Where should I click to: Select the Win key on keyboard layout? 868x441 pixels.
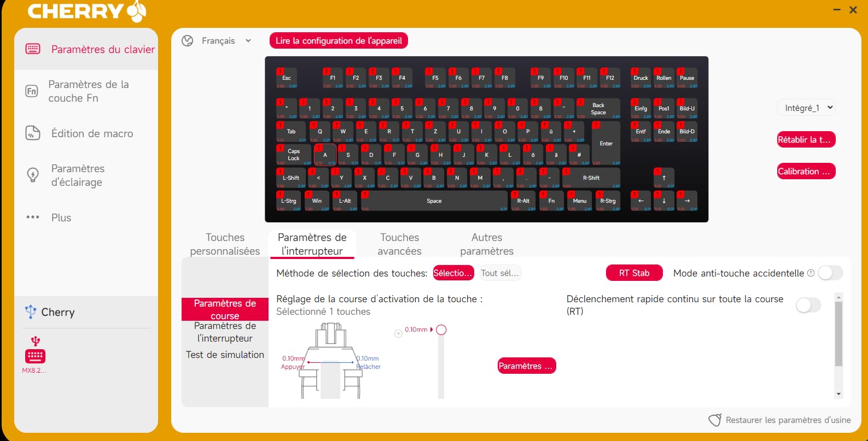pos(317,201)
